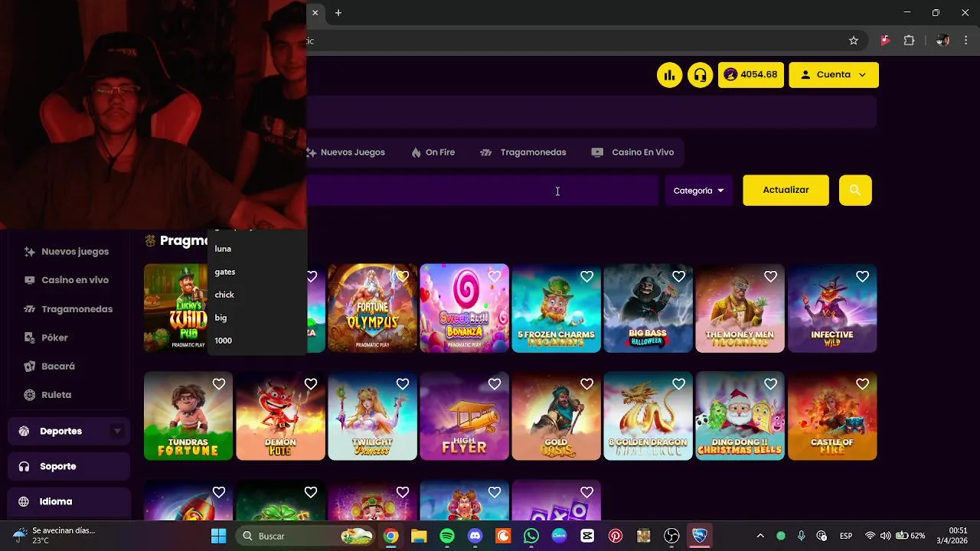The width and height of the screenshot is (980, 551).
Task: Click the 4054.68 balance button
Action: click(x=751, y=75)
